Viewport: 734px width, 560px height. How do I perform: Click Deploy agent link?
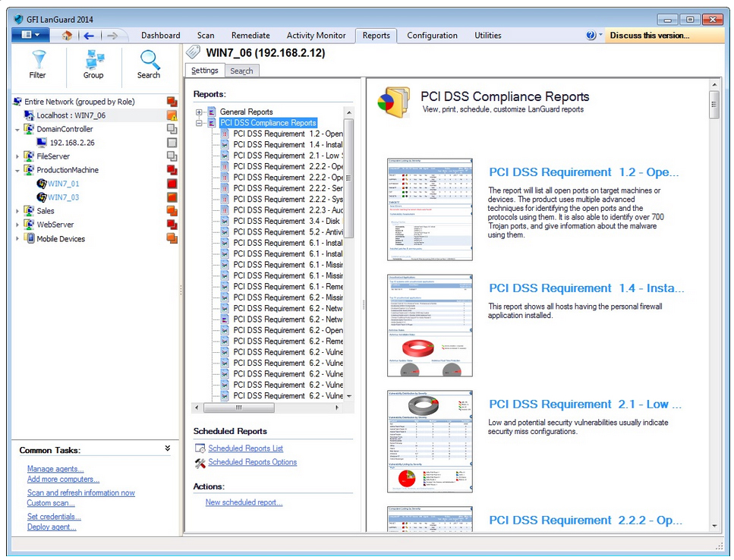coord(52,527)
